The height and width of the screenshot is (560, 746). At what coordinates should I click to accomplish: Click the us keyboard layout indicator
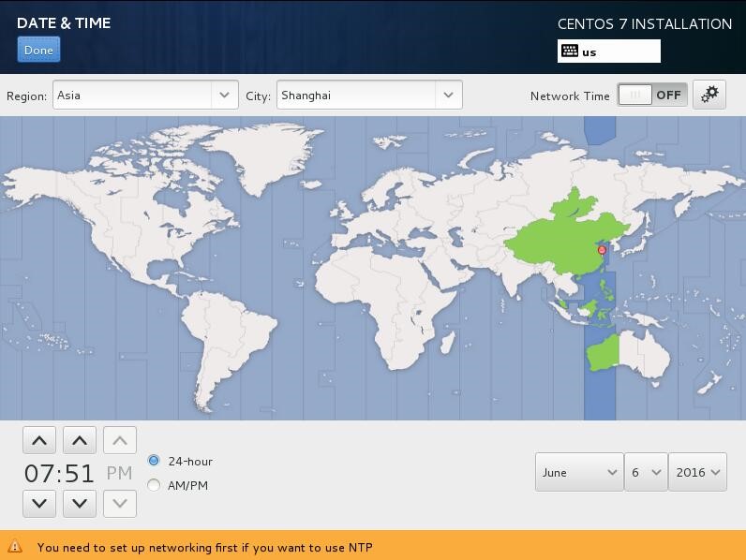(609, 52)
